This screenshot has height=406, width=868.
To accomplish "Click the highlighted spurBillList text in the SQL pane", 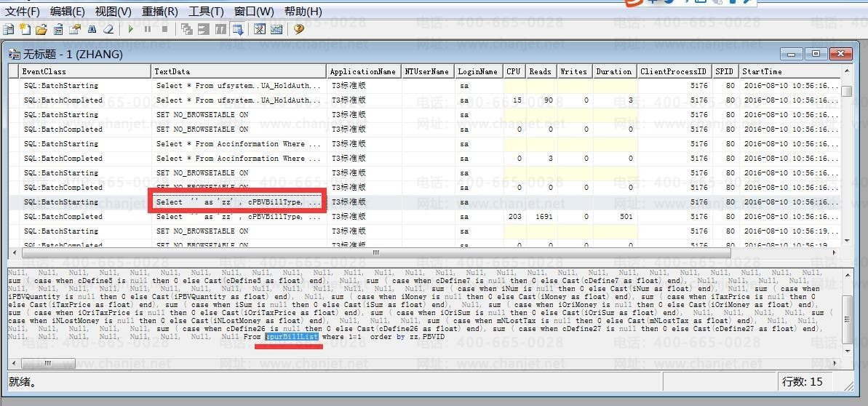I will pos(291,337).
